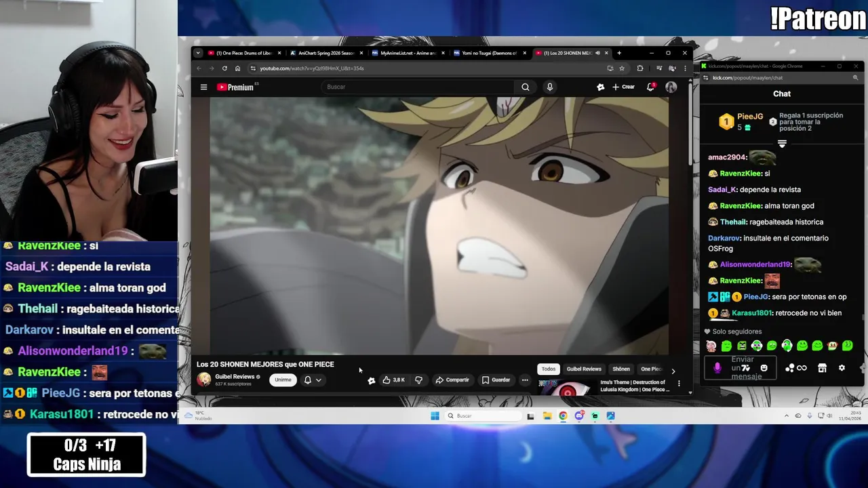Open File Explorer from taskbar
Screen dimensions: 868x488
coord(547,416)
